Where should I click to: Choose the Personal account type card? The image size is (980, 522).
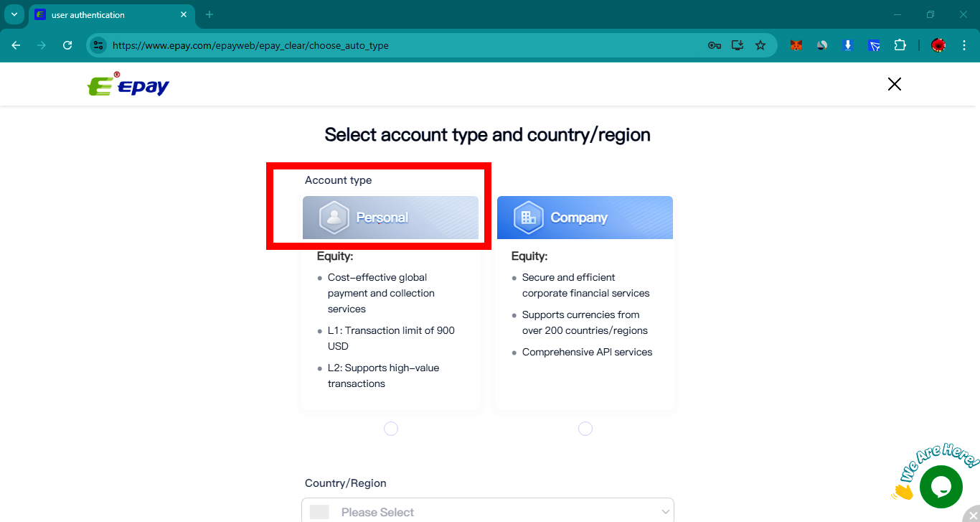390,218
